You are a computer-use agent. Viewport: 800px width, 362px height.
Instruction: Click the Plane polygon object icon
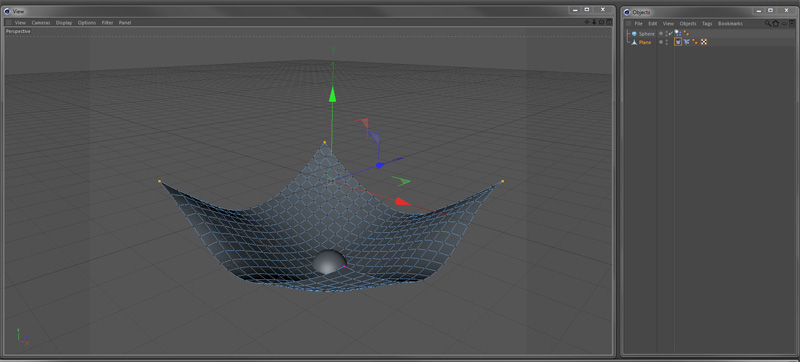(x=634, y=42)
